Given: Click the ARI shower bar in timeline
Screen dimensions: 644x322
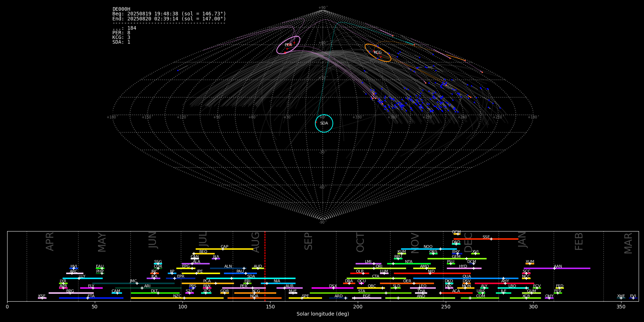Looking at the screenshot, I should (147, 288).
